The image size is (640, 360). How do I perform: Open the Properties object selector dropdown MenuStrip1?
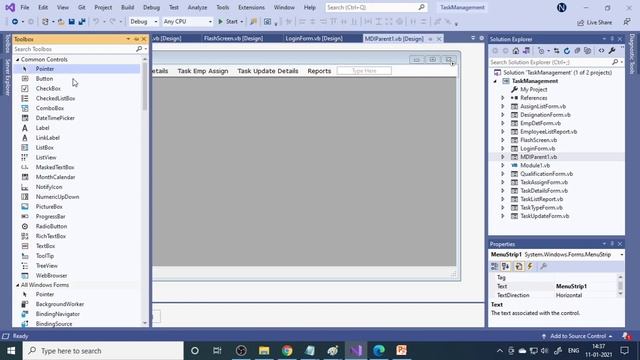[x=621, y=255]
